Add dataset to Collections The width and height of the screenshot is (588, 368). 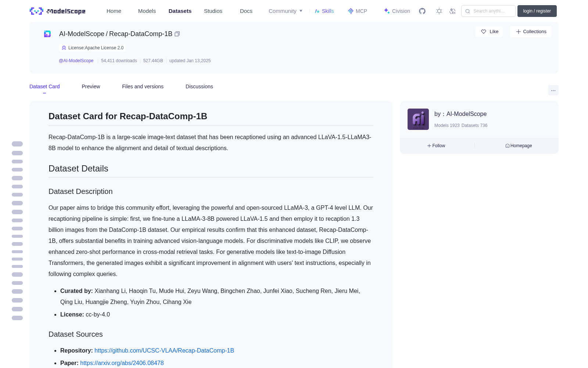[531, 32]
